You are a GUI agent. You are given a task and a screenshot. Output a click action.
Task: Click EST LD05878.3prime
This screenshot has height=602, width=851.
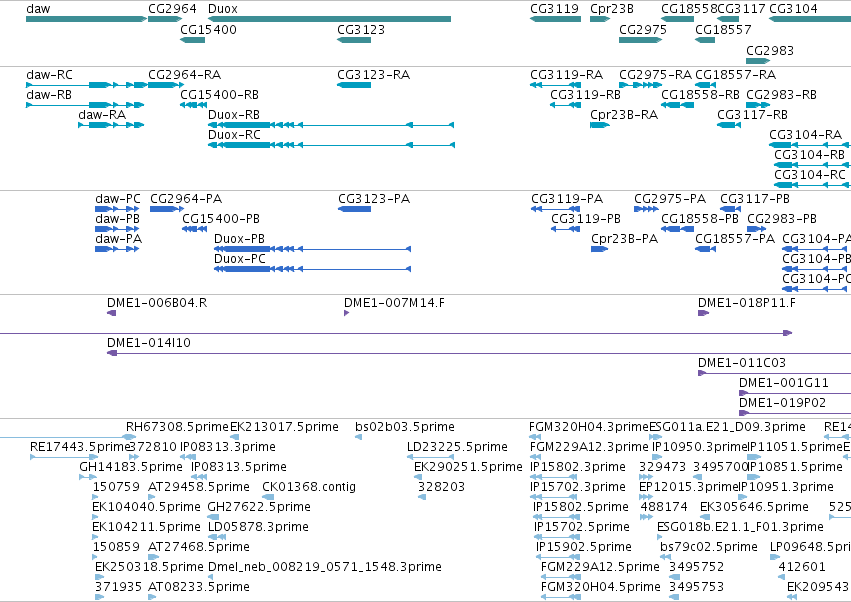tap(217, 537)
